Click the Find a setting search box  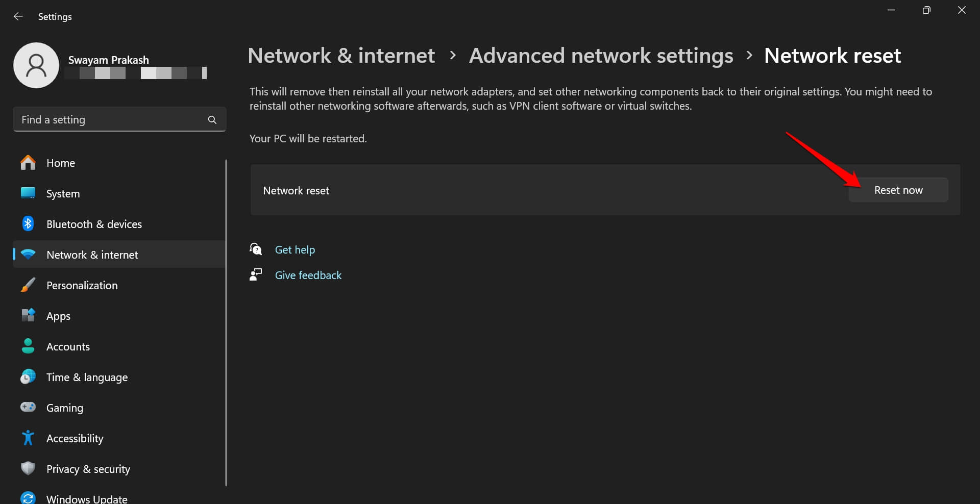tap(110, 120)
